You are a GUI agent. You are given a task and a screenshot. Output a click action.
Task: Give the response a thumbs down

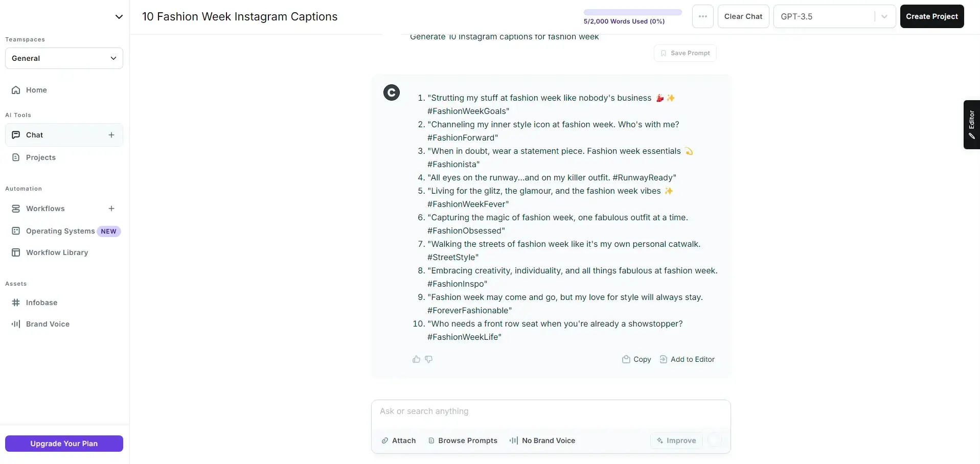(428, 359)
